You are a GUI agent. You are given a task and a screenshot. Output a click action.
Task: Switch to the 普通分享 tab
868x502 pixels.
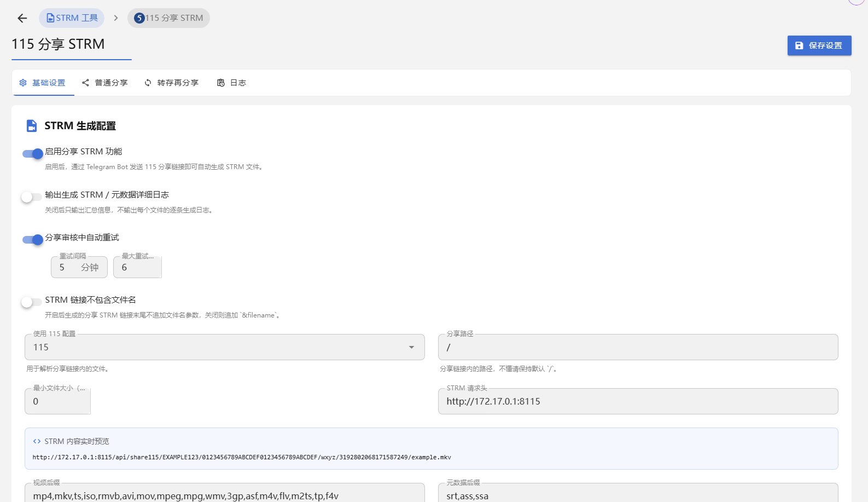click(x=105, y=83)
